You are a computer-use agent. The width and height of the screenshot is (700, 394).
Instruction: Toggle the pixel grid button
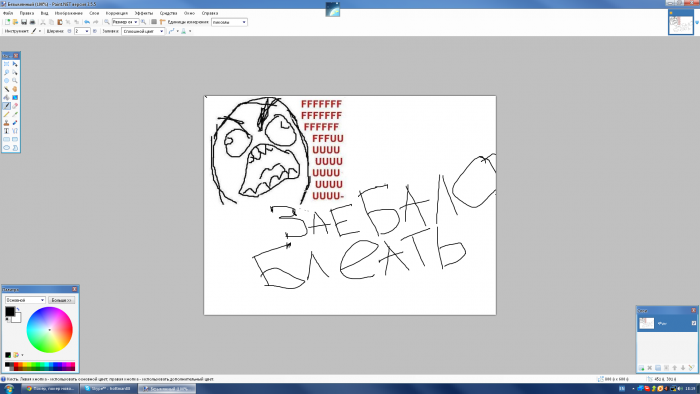pyautogui.click(x=154, y=22)
